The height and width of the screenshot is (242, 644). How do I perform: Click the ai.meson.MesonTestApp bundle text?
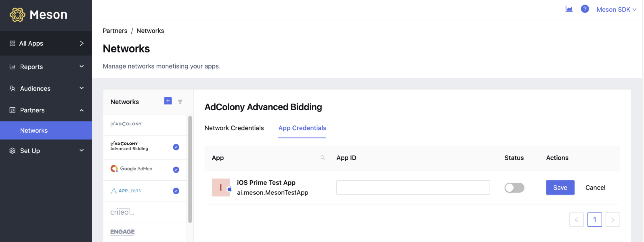[273, 193]
